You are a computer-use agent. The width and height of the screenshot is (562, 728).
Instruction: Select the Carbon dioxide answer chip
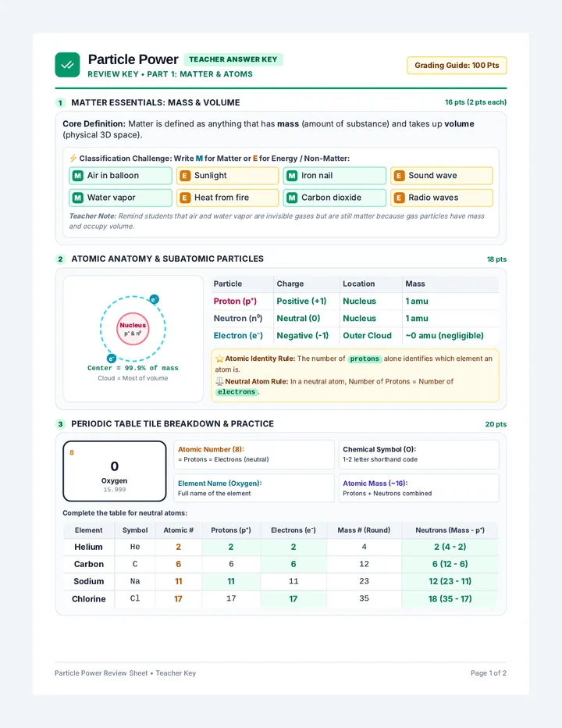click(335, 198)
